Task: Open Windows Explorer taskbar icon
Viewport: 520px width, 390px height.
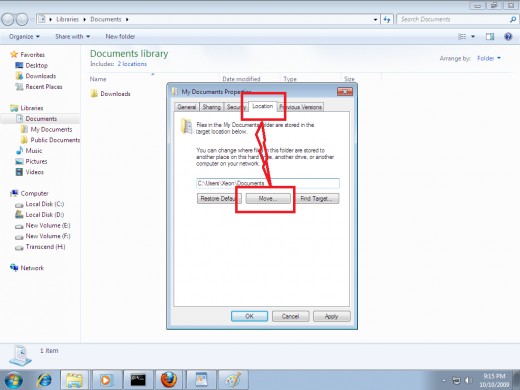Action: click(x=74, y=380)
